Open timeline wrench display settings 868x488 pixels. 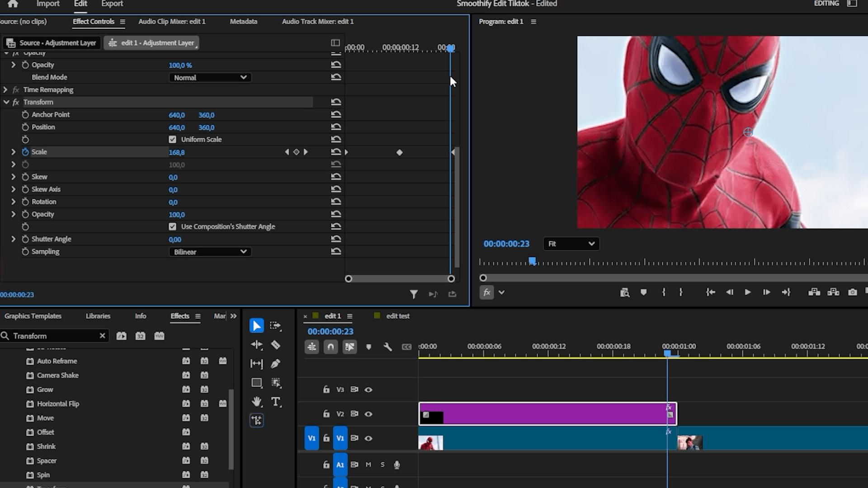(x=387, y=347)
